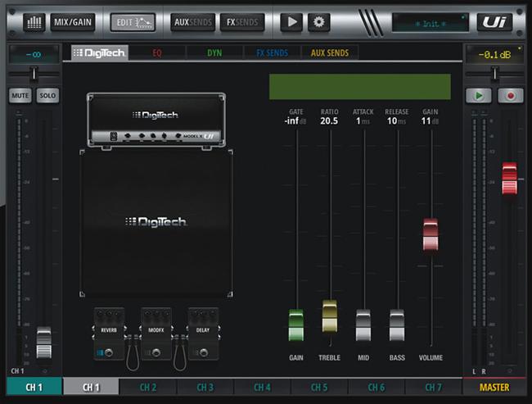Open the AUX SENDS tab

330,53
